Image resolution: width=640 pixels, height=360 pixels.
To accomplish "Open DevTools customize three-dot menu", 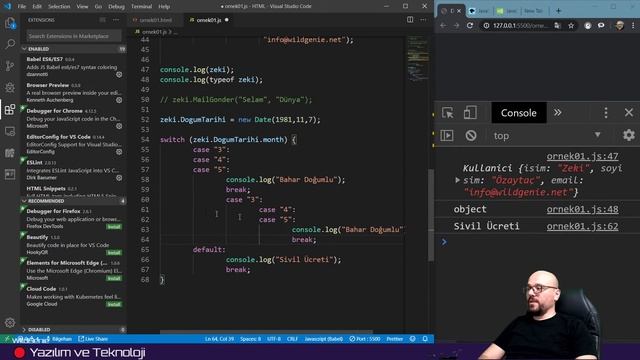I will pyautogui.click(x=606, y=113).
